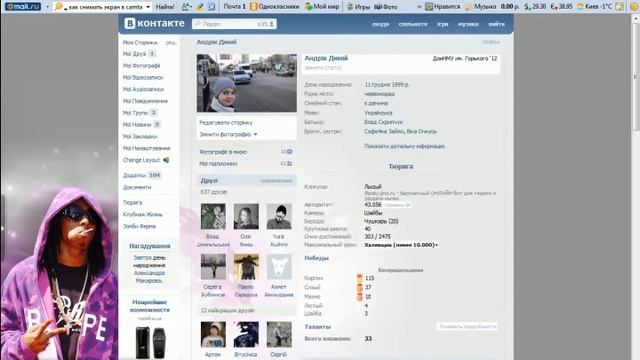
Task: Open friend Артем's avatar
Action: (x=213, y=335)
